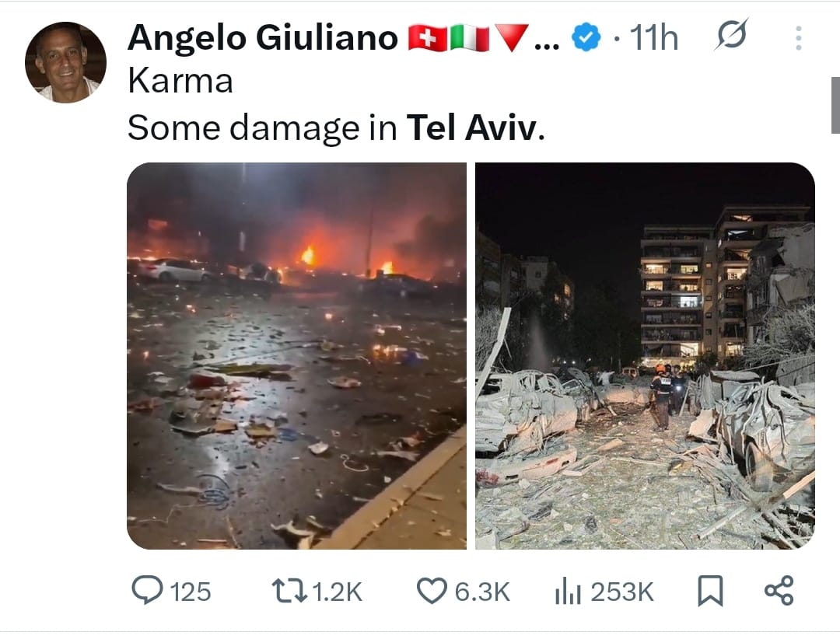The height and width of the screenshot is (639, 840).
Task: Click the 125 replies count
Action: click(191, 592)
